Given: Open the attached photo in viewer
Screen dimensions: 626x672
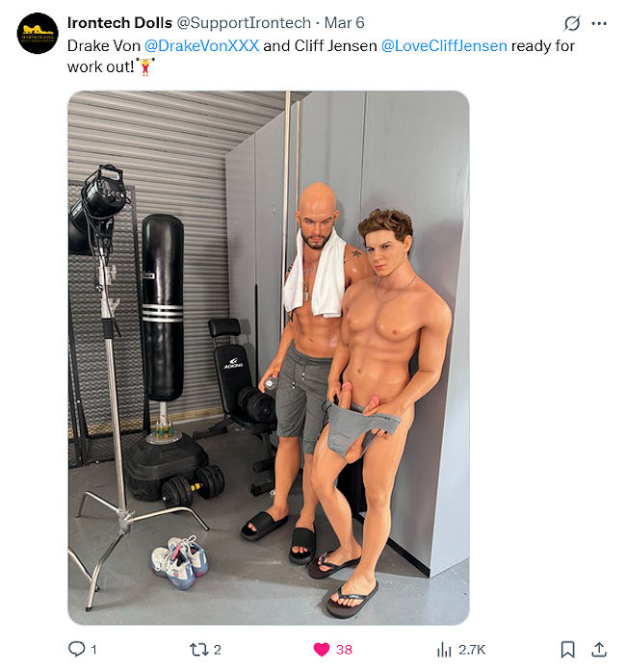Looking at the screenshot, I should click(269, 357).
